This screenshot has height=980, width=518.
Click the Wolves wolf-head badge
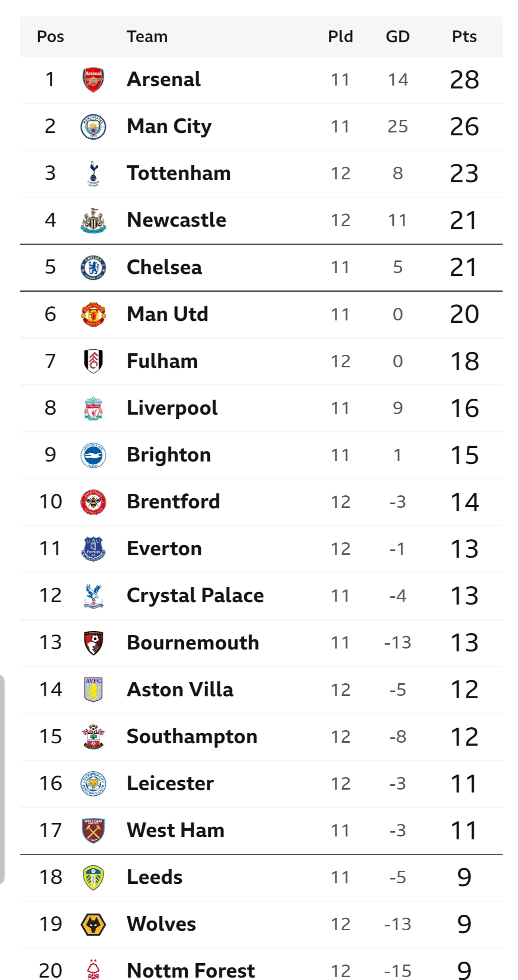tap(93, 924)
